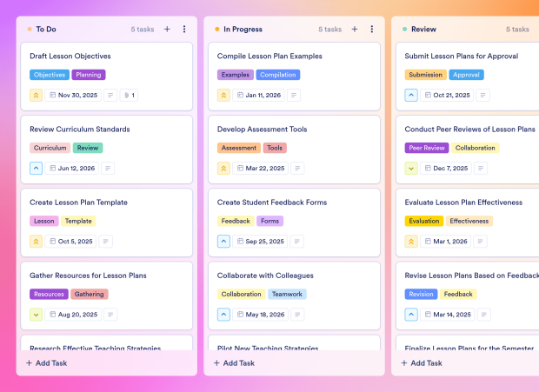Open the Mar 22, 2025 due date
The height and width of the screenshot is (392, 539).
point(261,169)
